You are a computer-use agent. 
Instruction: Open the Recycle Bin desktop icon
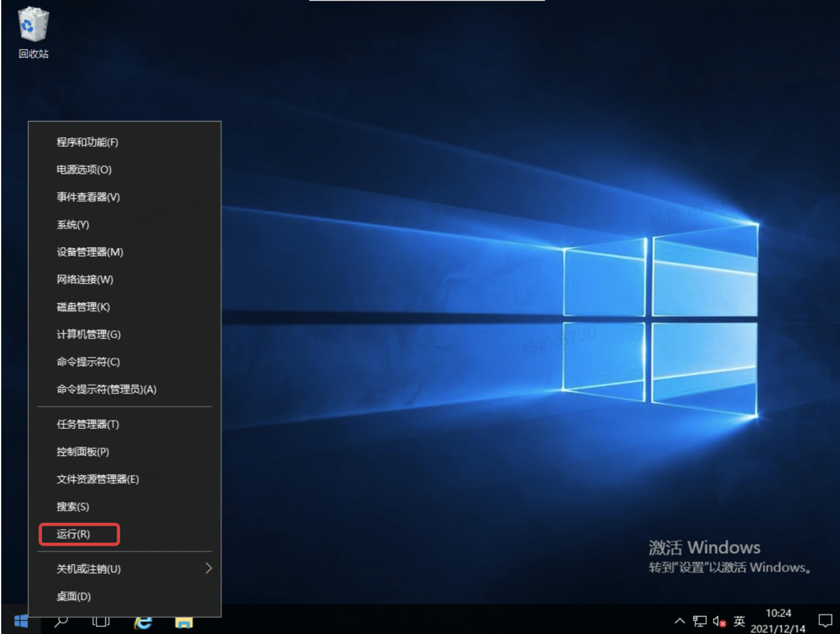(x=34, y=33)
